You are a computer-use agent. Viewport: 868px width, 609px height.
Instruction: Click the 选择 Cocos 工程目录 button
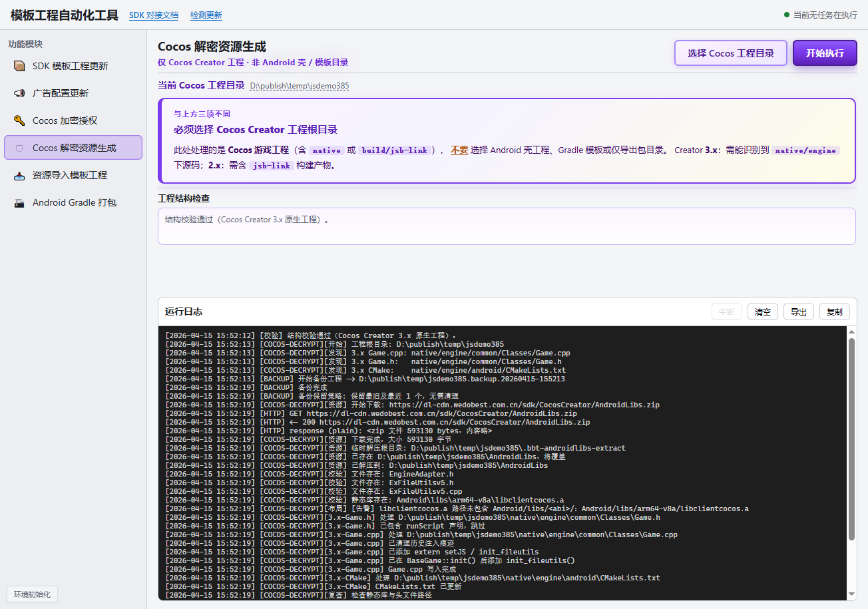pyautogui.click(x=731, y=53)
